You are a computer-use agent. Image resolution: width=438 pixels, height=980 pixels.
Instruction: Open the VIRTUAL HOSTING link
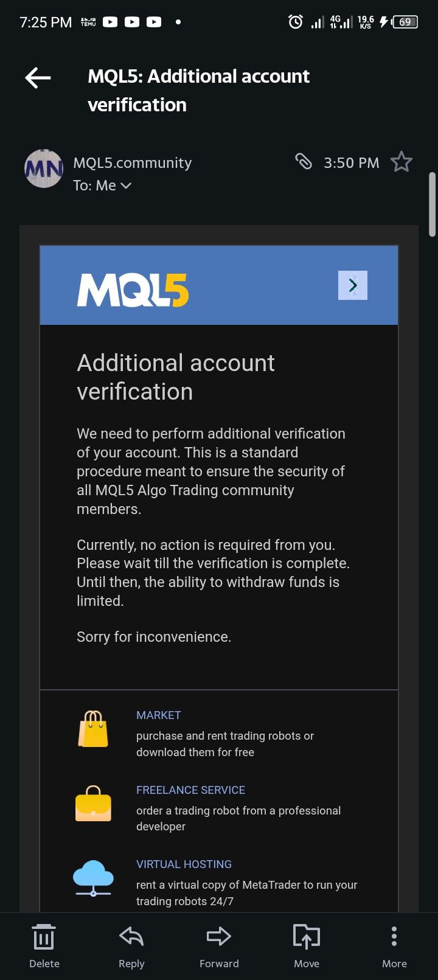(x=184, y=864)
